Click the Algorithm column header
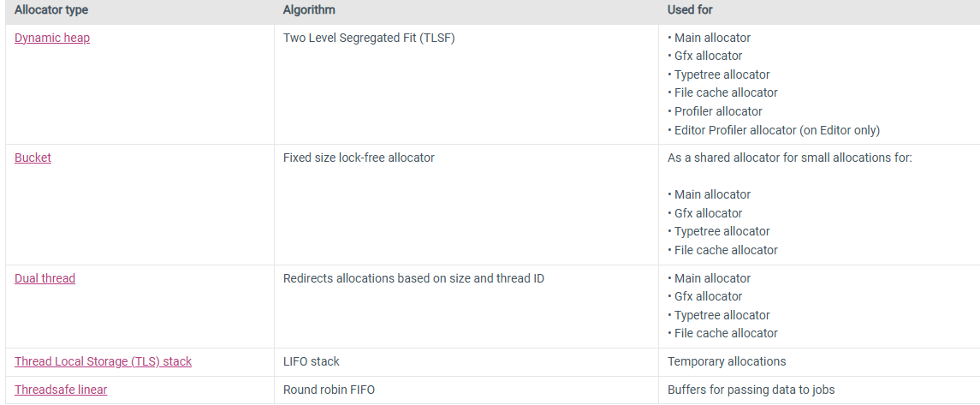 309,10
